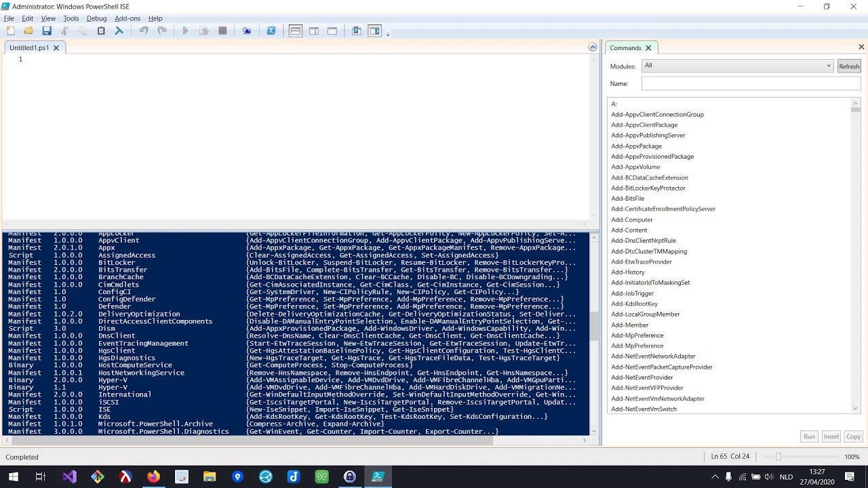Open the Help menu
Image resolution: width=868 pixels, height=488 pixels.
pyautogui.click(x=155, y=18)
